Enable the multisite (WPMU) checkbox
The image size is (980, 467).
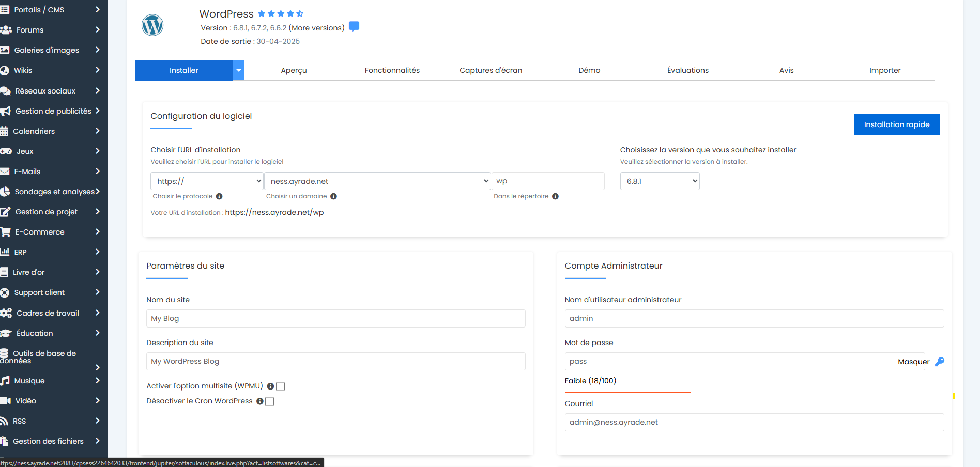[x=281, y=386]
